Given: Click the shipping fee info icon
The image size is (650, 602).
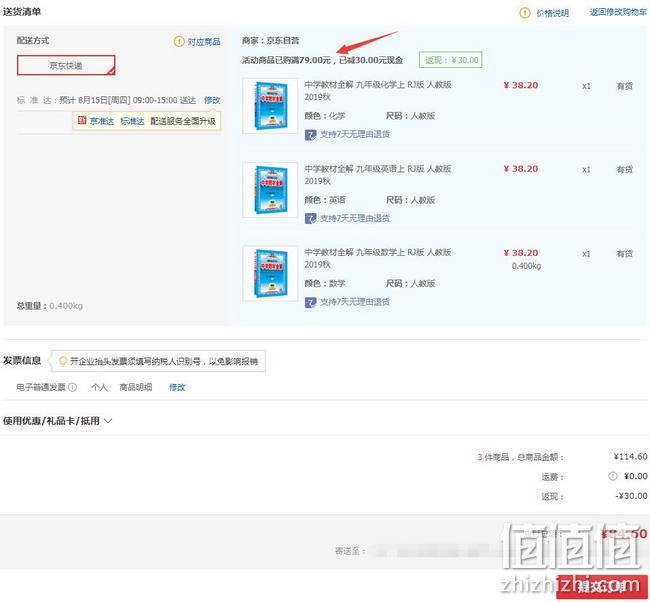Looking at the screenshot, I should coord(612,476).
